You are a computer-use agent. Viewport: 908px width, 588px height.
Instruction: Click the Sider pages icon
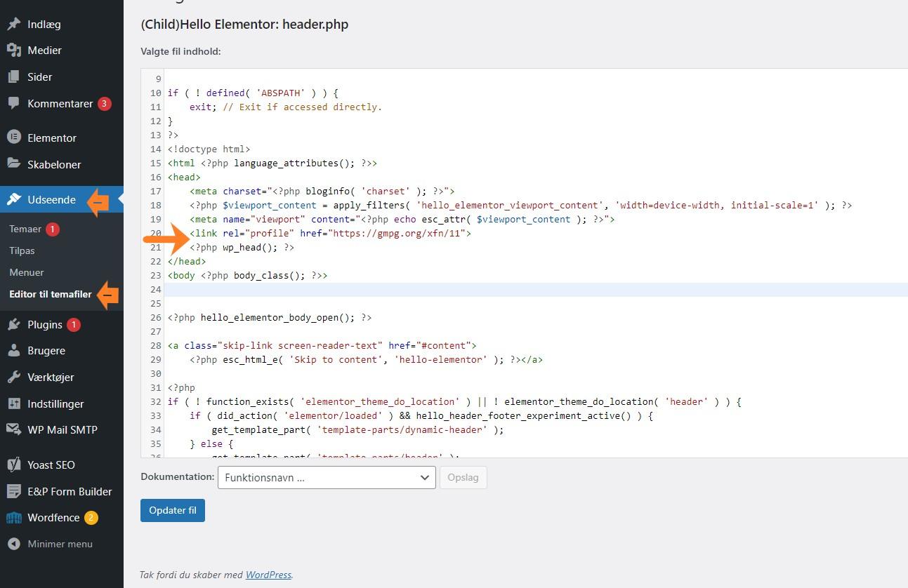pyautogui.click(x=14, y=77)
